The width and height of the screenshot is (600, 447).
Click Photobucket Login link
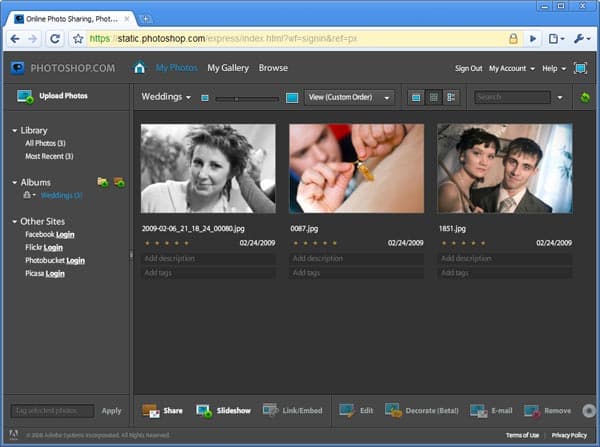pos(75,261)
